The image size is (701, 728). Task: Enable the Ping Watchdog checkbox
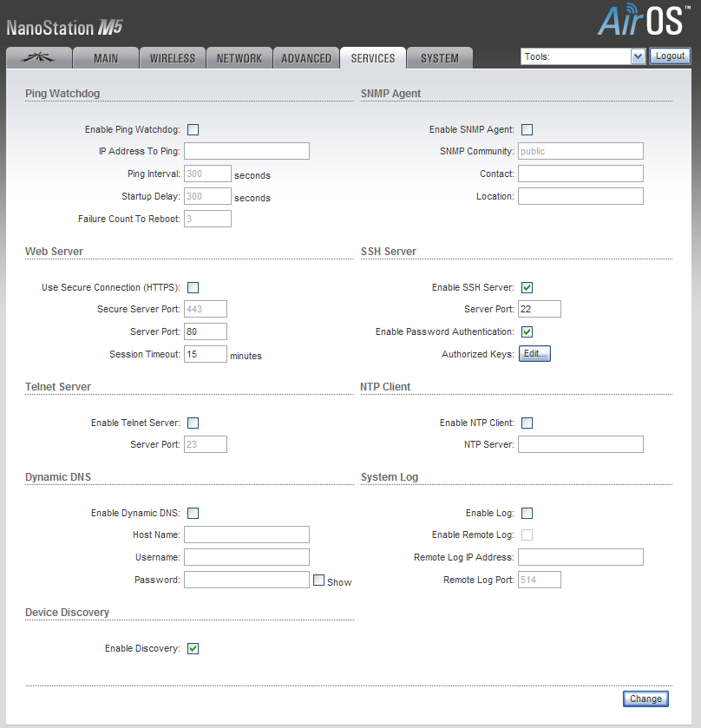(193, 130)
